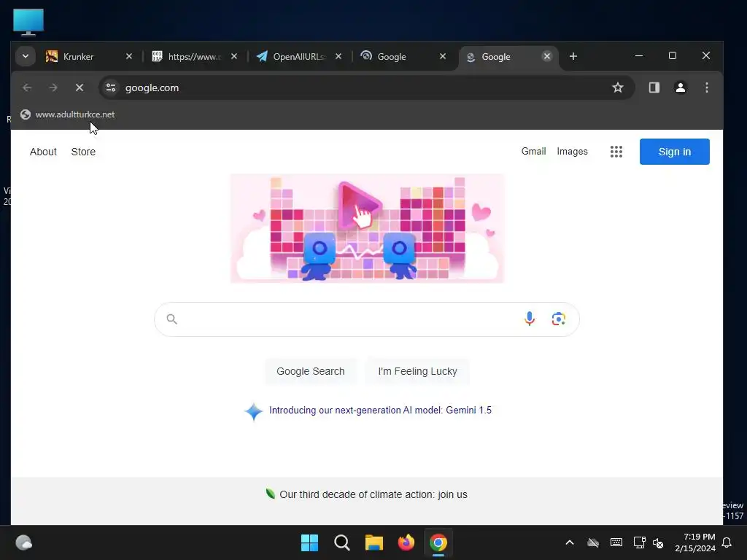The width and height of the screenshot is (747, 560).
Task: Go back to previous page
Action: pos(27,87)
